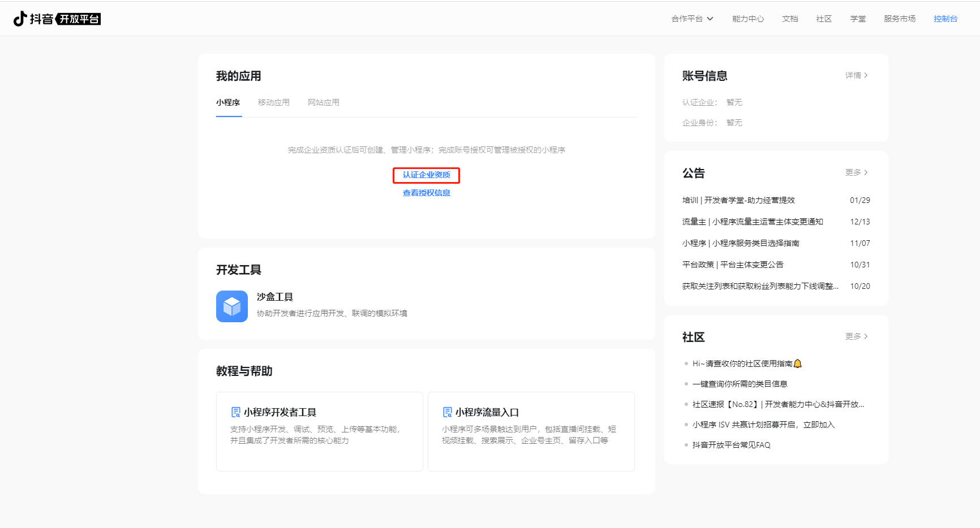Click the 10/20 announcement date

pyautogui.click(x=860, y=286)
